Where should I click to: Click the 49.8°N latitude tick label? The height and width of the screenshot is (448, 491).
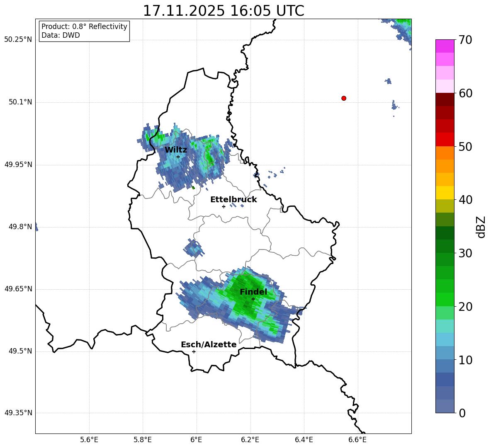[x=20, y=227]
